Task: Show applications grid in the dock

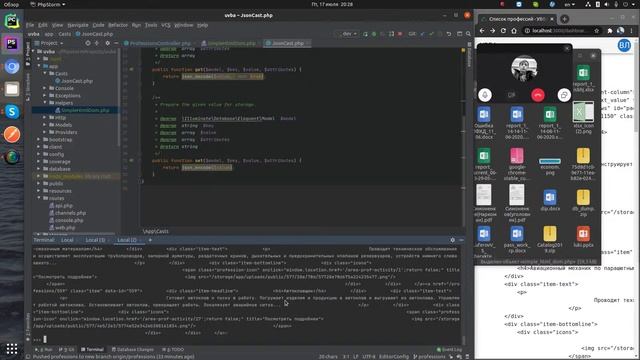Action: tap(12, 349)
